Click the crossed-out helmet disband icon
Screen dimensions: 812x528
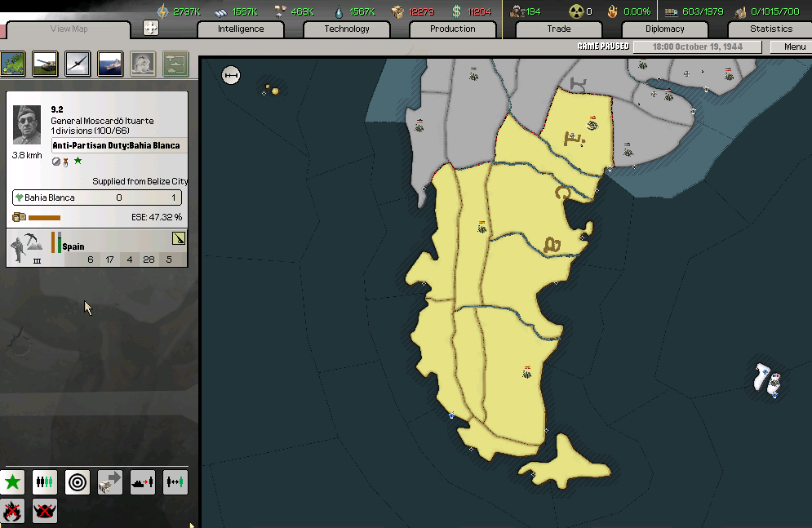(x=45, y=512)
